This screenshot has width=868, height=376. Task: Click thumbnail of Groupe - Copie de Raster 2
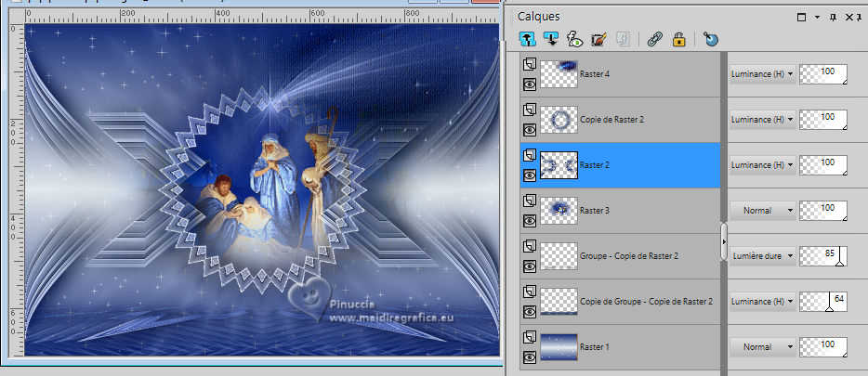point(559,256)
